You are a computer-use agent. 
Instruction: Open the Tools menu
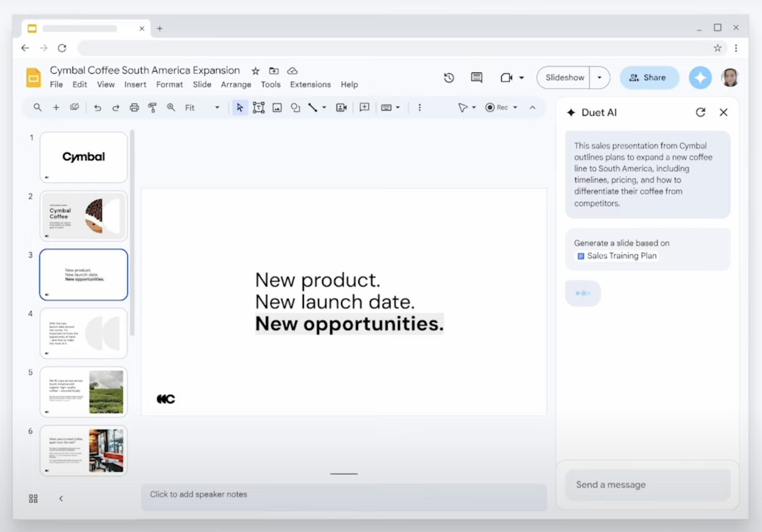(x=271, y=85)
